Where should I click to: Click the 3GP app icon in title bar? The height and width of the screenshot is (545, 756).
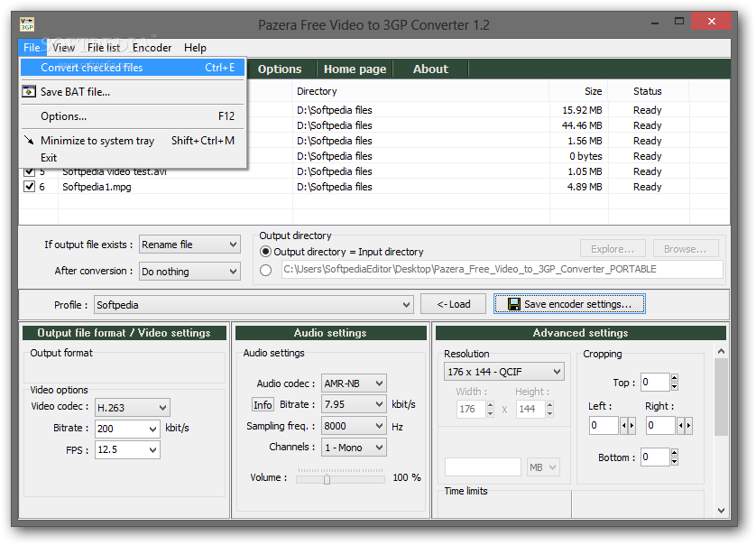click(27, 24)
